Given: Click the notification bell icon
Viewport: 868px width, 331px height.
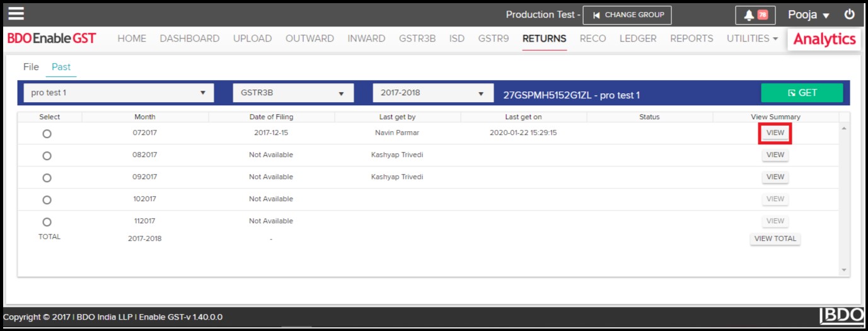Looking at the screenshot, I should 749,15.
